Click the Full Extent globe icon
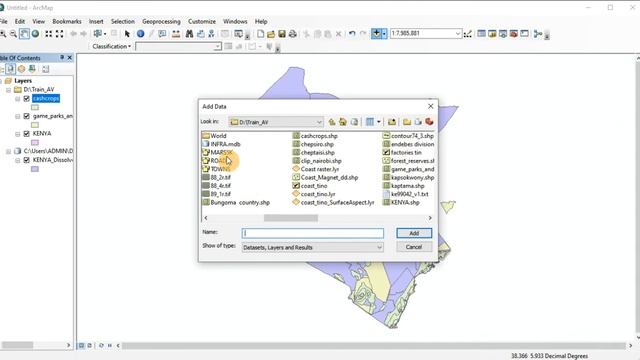640x360 pixels. (x=36, y=34)
